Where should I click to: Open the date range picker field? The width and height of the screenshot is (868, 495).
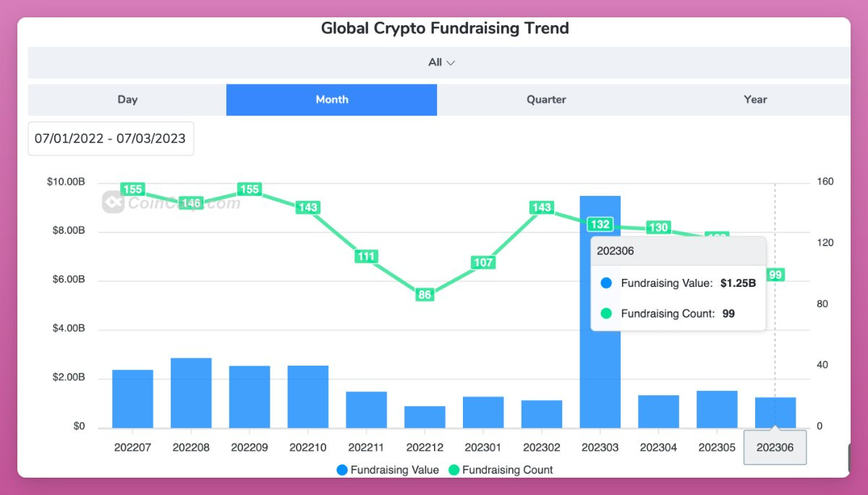tap(111, 138)
